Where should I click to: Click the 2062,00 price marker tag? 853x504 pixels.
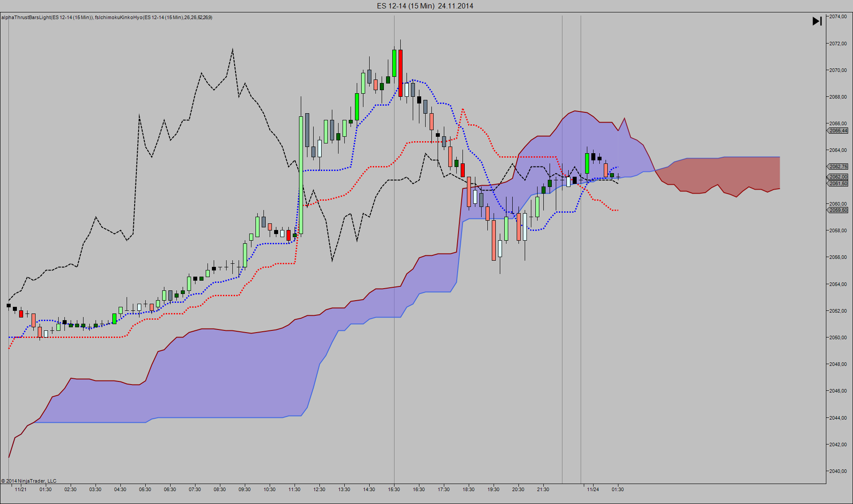pyautogui.click(x=838, y=177)
